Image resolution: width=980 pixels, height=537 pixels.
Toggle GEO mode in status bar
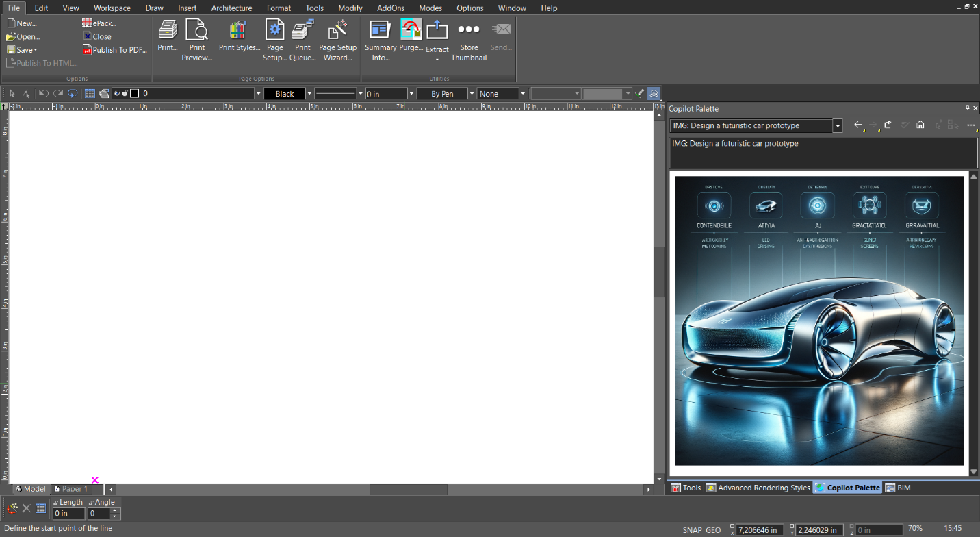713,529
